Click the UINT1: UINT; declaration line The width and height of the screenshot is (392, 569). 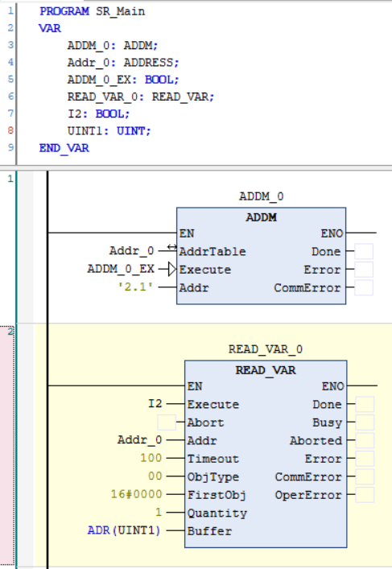pyautogui.click(x=109, y=131)
